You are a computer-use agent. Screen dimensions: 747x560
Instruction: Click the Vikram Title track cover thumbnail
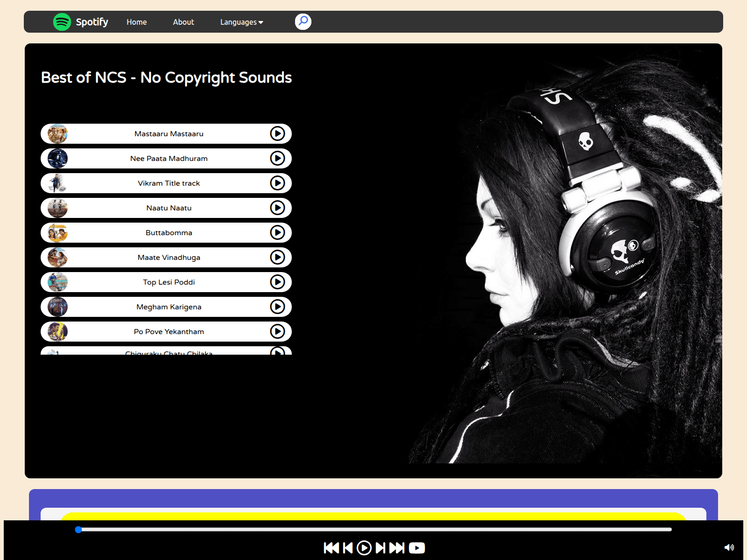tap(57, 183)
